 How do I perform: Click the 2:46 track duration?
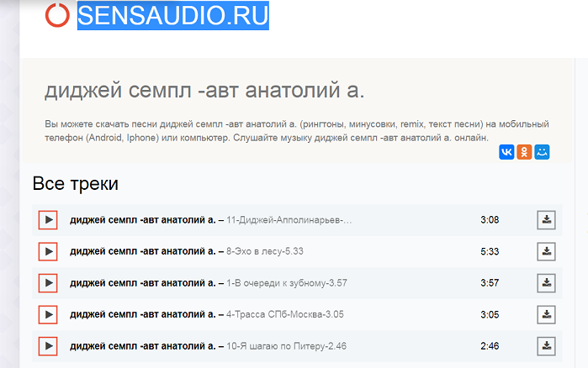tap(490, 346)
